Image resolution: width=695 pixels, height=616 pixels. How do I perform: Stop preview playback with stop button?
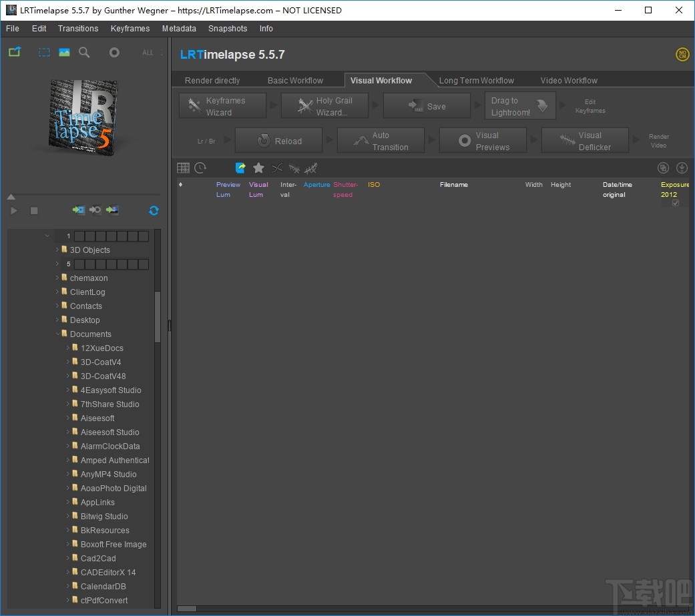tap(34, 210)
